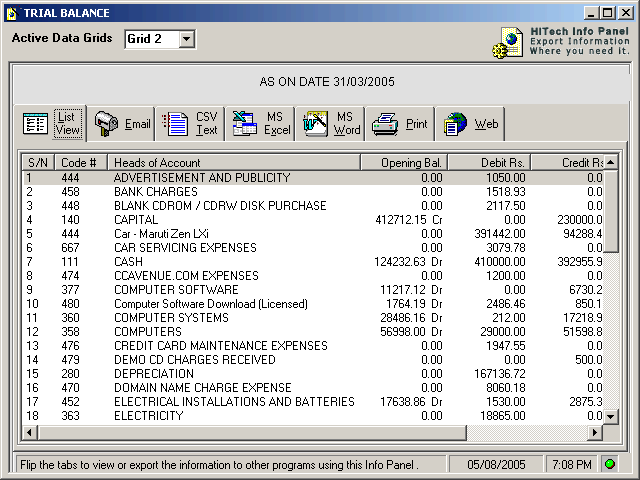Click the MS Excel export icon
640x480 pixels.
[245, 124]
